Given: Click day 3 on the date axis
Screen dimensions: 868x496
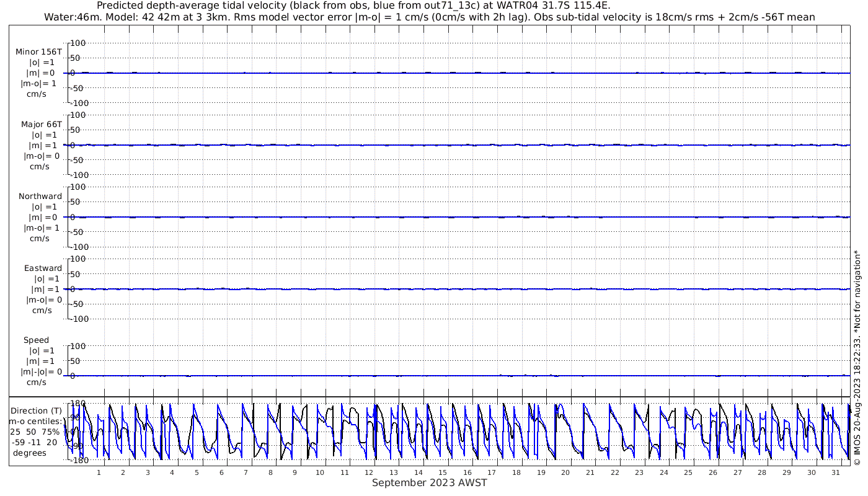Looking at the screenshot, I should (148, 472).
